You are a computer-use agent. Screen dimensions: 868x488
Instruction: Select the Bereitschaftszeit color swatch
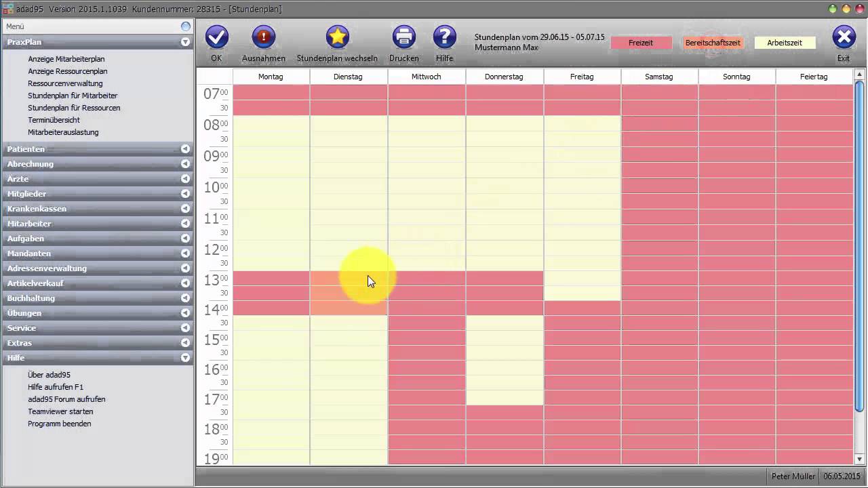tap(713, 43)
